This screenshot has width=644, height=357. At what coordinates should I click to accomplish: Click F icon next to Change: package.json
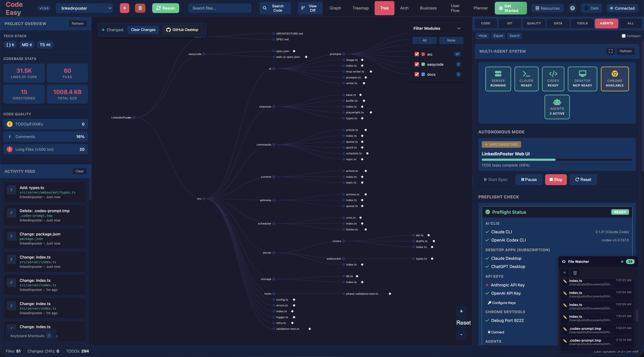pyautogui.click(x=11, y=236)
